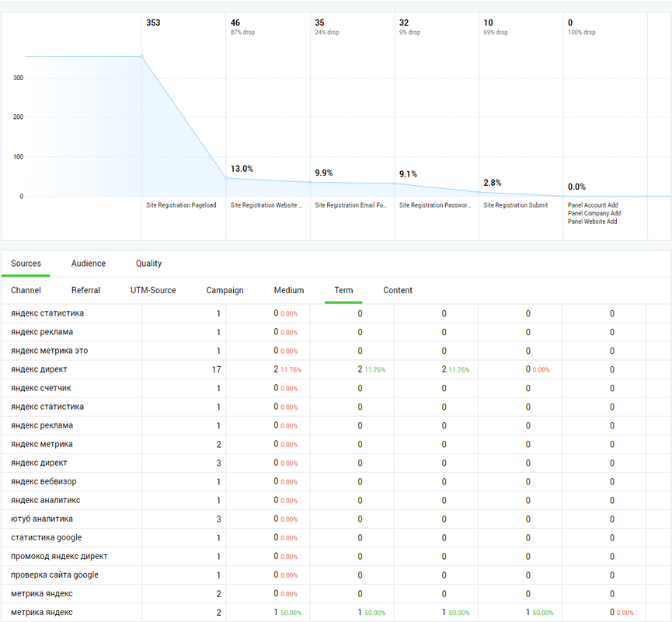Click the Panel Account Add label
This screenshot has height=622, width=672.
(593, 205)
